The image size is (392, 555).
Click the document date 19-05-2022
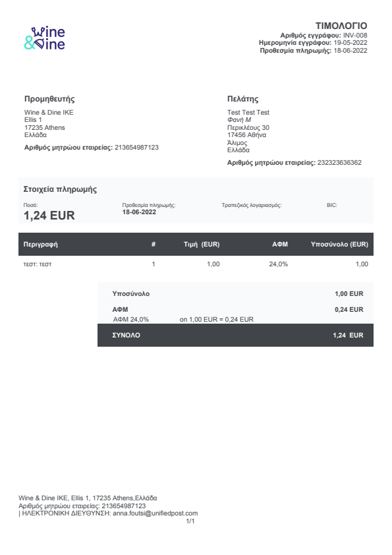(x=350, y=43)
